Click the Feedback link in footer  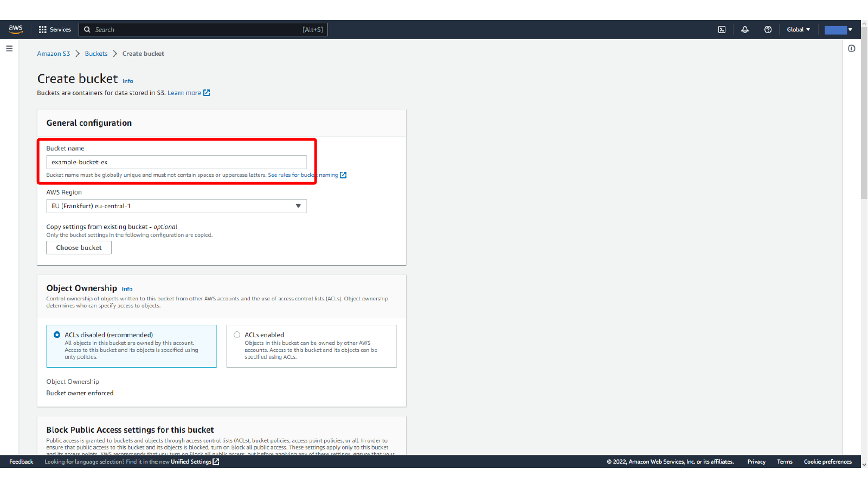coord(21,461)
